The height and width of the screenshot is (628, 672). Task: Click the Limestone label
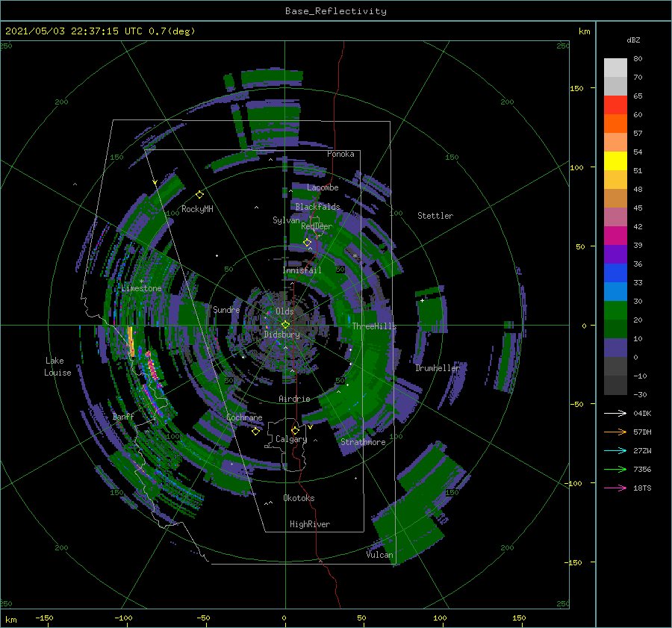point(141,288)
